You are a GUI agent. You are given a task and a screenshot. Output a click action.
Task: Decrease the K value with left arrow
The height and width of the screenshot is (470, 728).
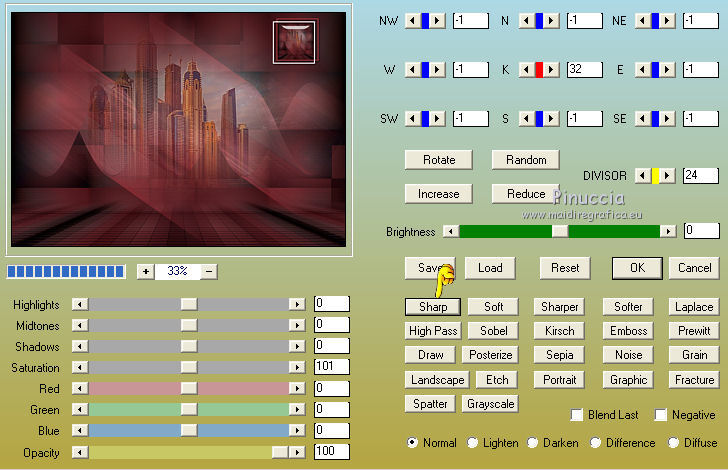(x=526, y=70)
